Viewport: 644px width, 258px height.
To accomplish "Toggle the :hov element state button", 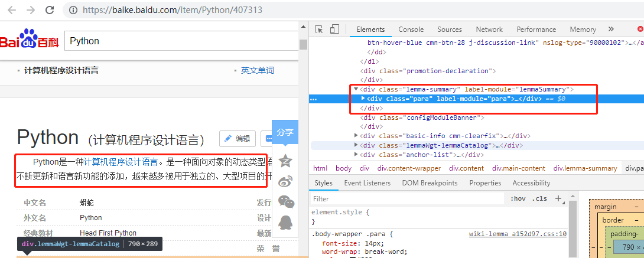I will click(518, 198).
